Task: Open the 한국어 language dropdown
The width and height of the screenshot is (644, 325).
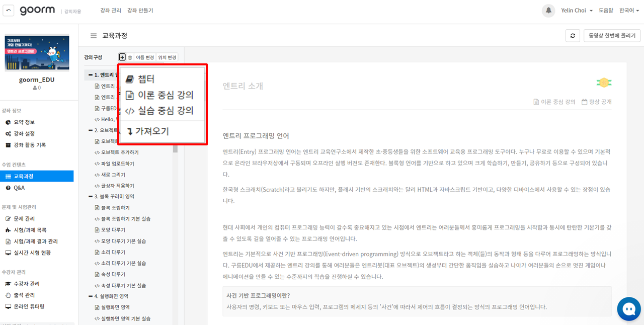Action: click(x=629, y=11)
